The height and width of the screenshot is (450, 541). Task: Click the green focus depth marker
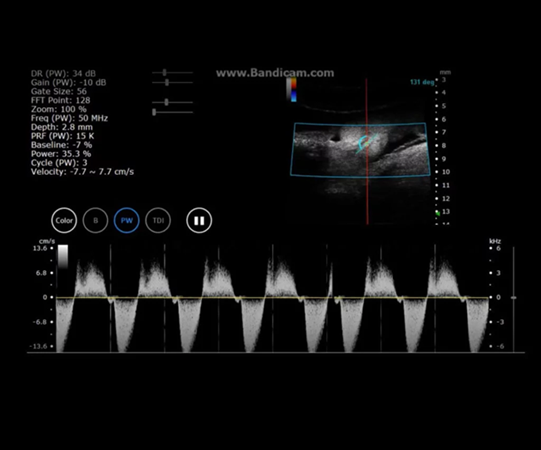(437, 214)
